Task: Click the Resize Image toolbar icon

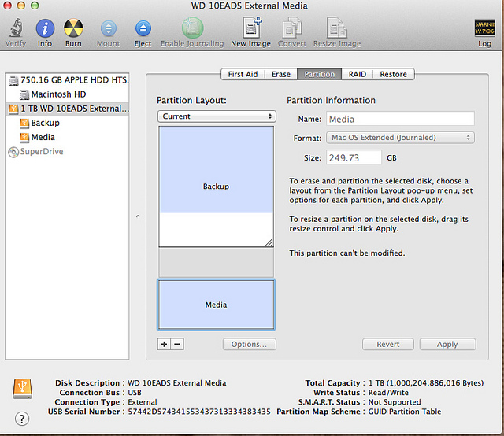Action: coord(336,28)
